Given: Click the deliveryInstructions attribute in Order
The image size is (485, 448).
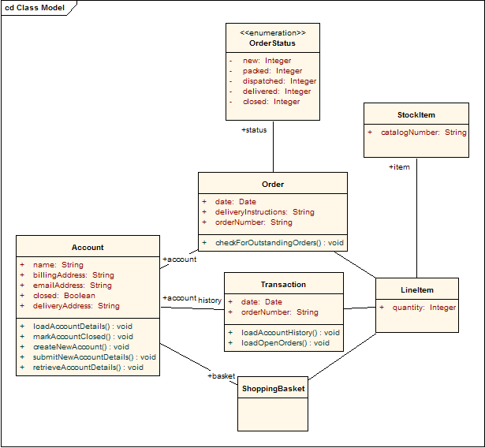Looking at the screenshot, I should [264, 212].
